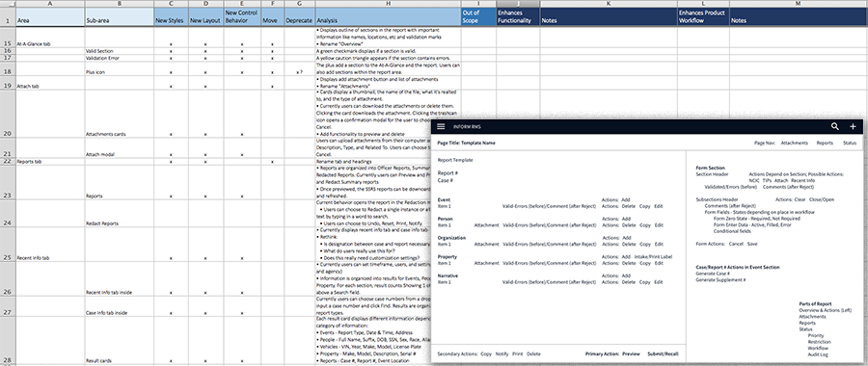This screenshot has height=366, width=868.
Task: Click Close/Open action for Subsections Header
Action: pyautogui.click(x=822, y=199)
